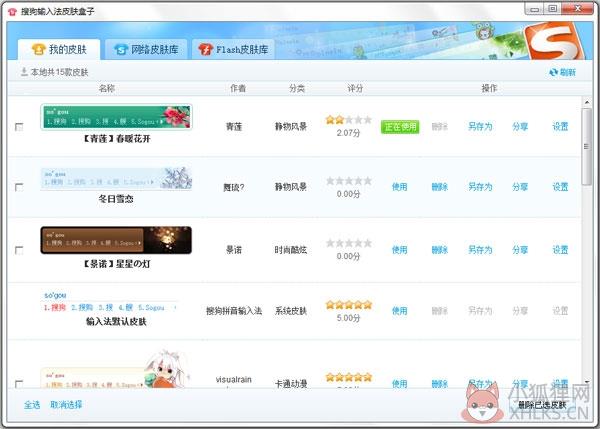The image size is (600, 429).
Task: Click the 分类 column header
Action: (297, 89)
